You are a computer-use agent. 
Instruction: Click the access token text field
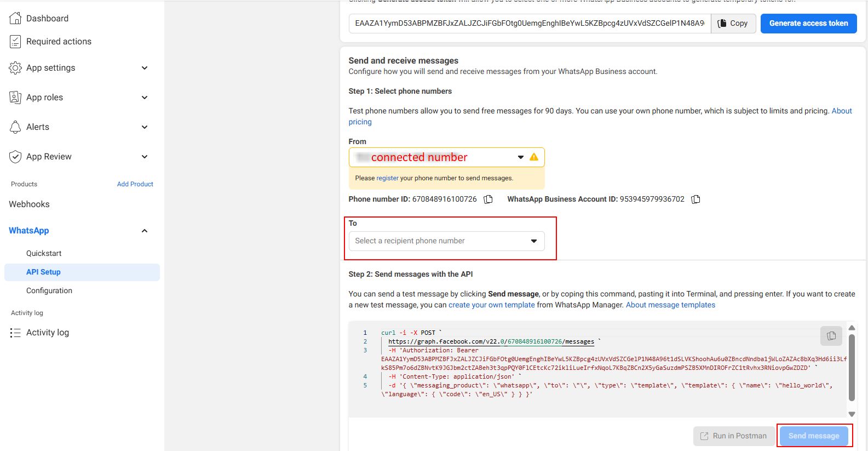click(x=529, y=24)
